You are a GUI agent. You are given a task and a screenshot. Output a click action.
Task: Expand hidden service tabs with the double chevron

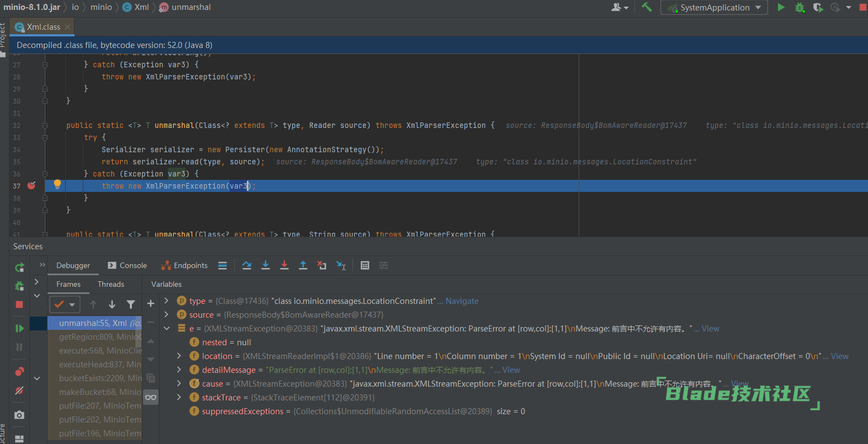click(42, 265)
